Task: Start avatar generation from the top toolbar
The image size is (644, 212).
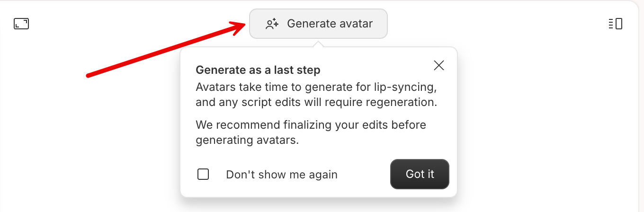Action: pyautogui.click(x=319, y=24)
